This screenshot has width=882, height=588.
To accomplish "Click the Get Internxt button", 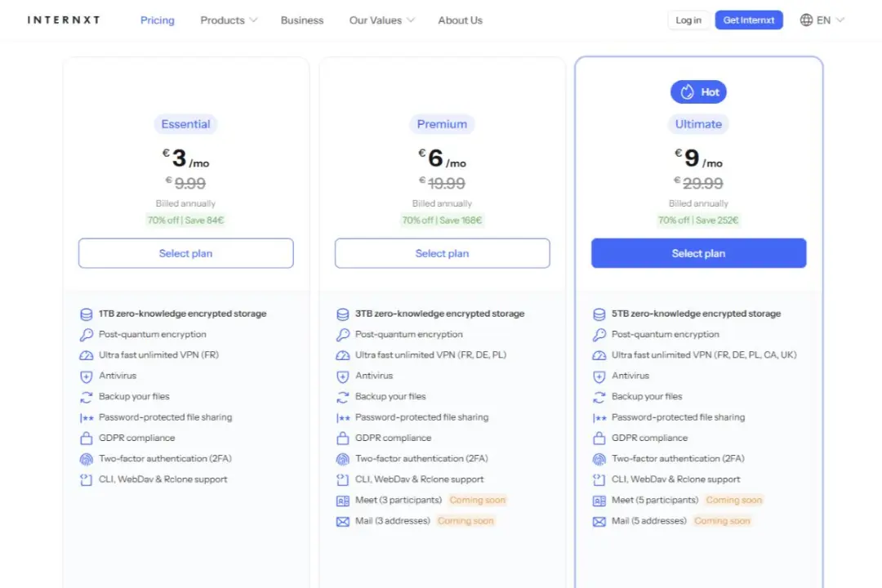I will [x=749, y=20].
